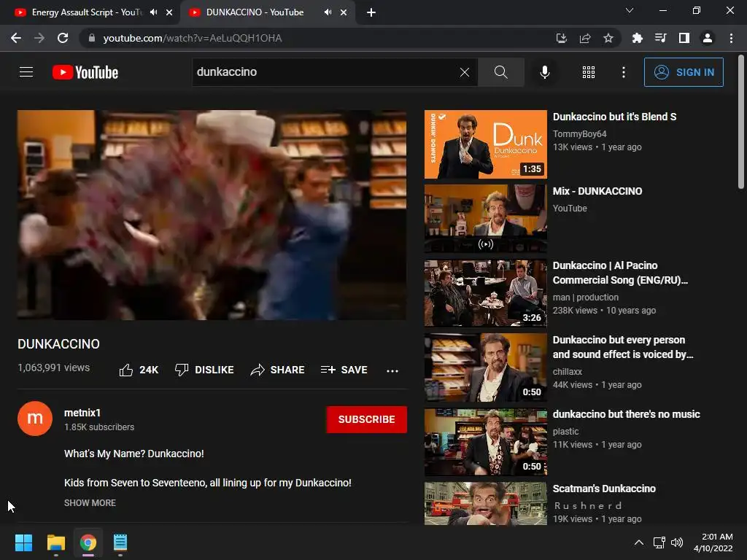
Task: Start voice search with the microphone
Action: pos(544,72)
